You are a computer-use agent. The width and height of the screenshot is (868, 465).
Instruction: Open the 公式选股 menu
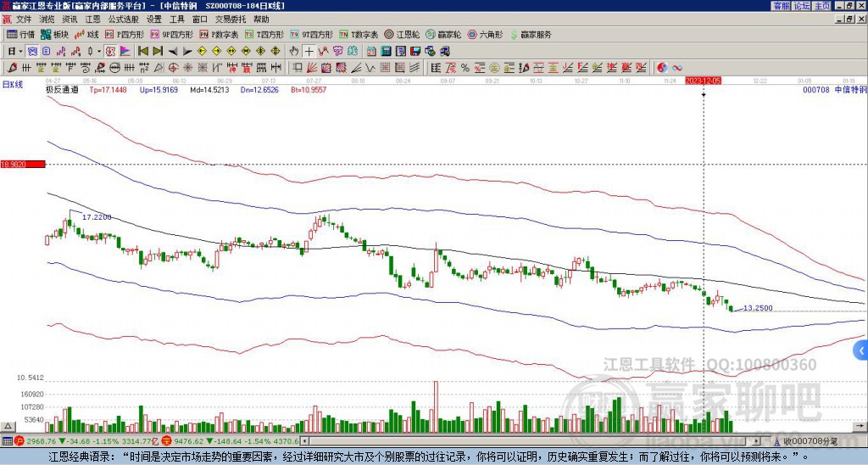click(x=122, y=19)
